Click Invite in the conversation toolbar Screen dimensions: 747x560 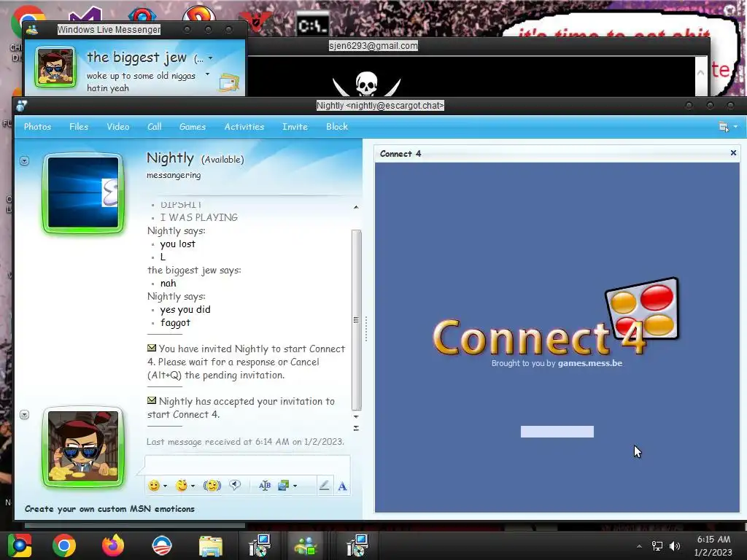tap(295, 127)
